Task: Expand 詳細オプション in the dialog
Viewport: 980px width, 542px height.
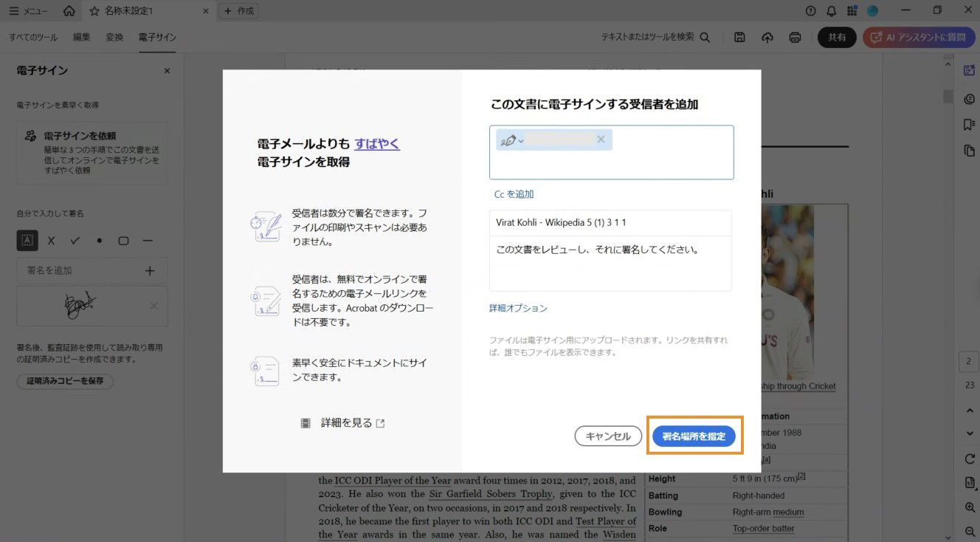Action: (x=518, y=308)
